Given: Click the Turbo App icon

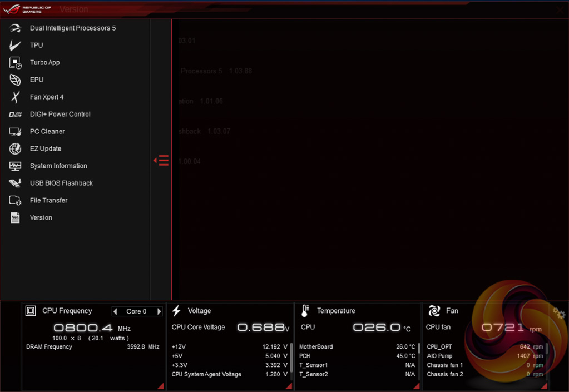Looking at the screenshot, I should (15, 62).
